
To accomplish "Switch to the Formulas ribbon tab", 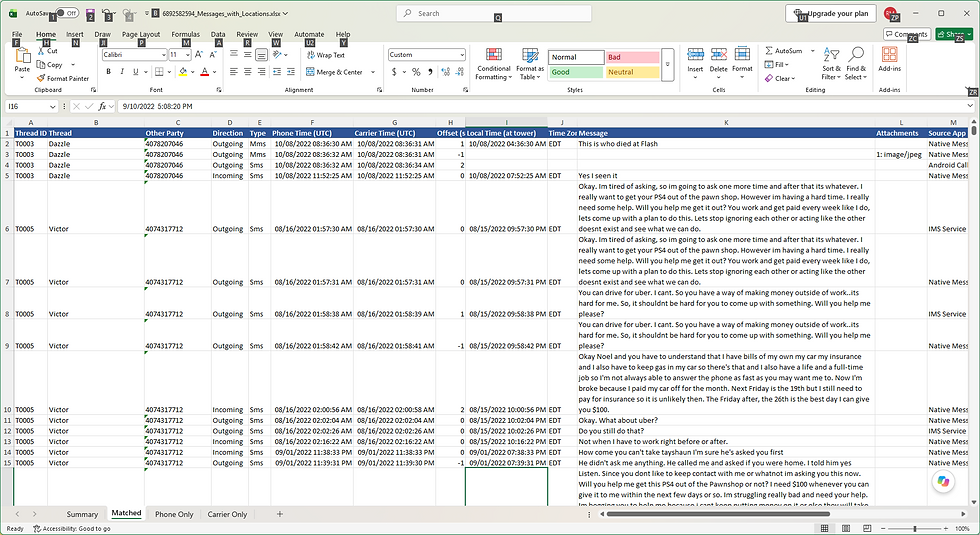I will [186, 34].
